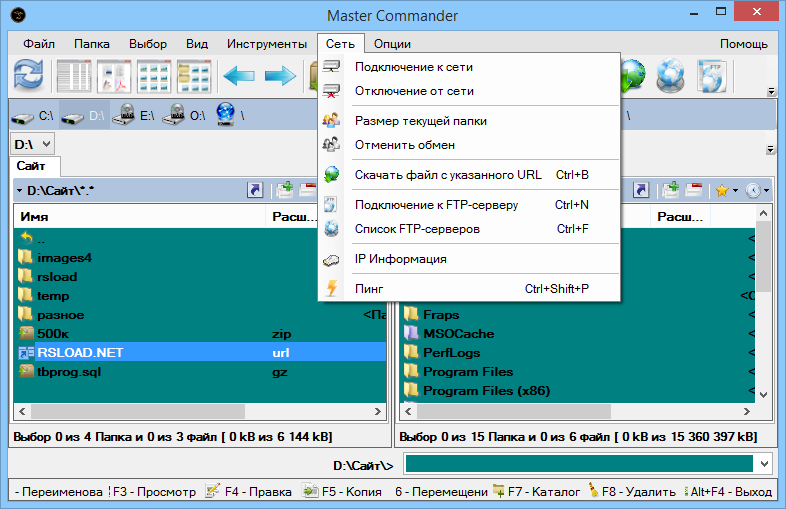Screen dimensions: 786x509
Task: Click F4 - Правка button
Action: click(249, 492)
